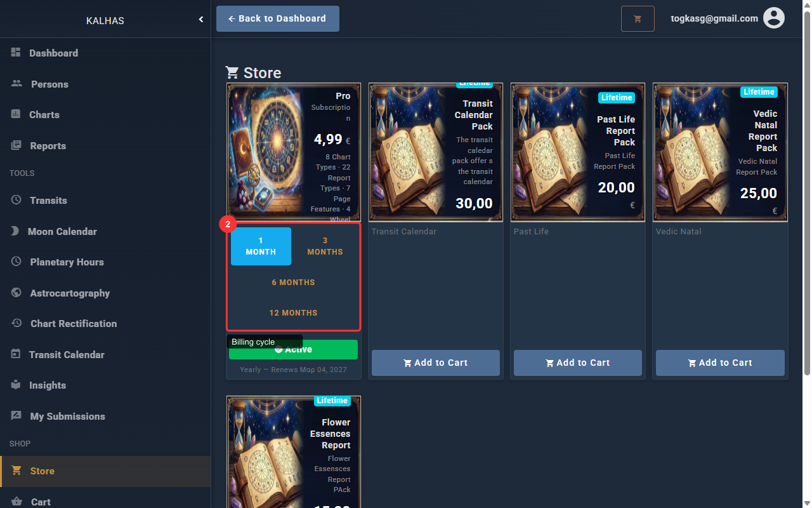Select the 3 Months billing cycle
This screenshot has height=508, width=812.
tap(325, 246)
